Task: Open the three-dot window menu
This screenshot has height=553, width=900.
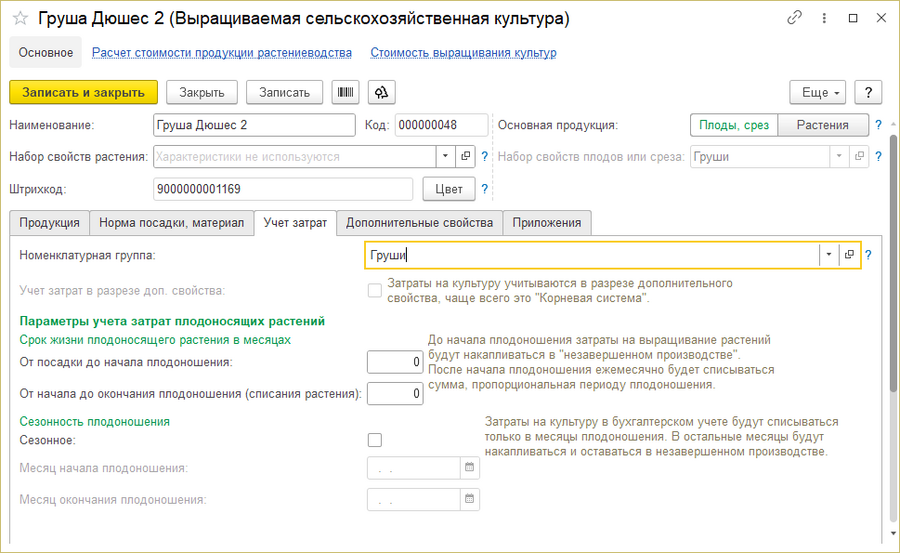Action: (824, 18)
